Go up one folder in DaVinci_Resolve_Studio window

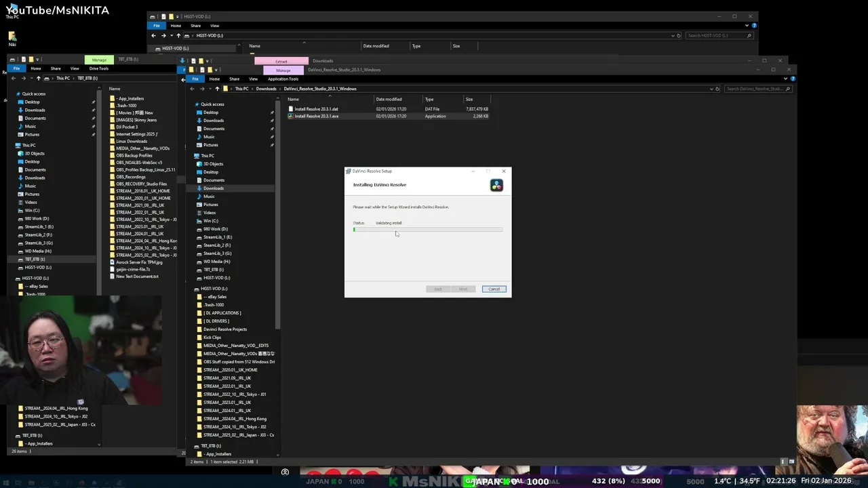(x=217, y=89)
